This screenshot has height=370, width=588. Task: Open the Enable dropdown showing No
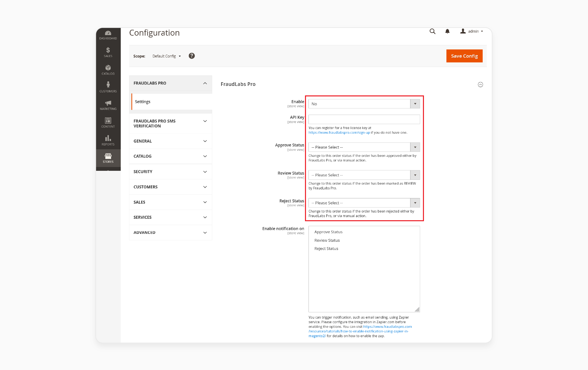click(x=364, y=104)
